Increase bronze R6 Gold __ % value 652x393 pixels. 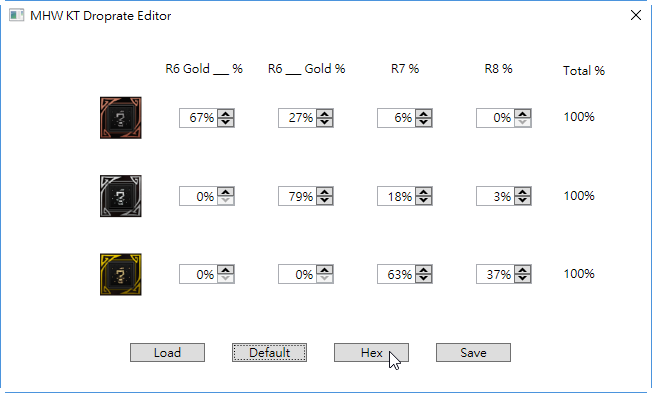pos(226,114)
